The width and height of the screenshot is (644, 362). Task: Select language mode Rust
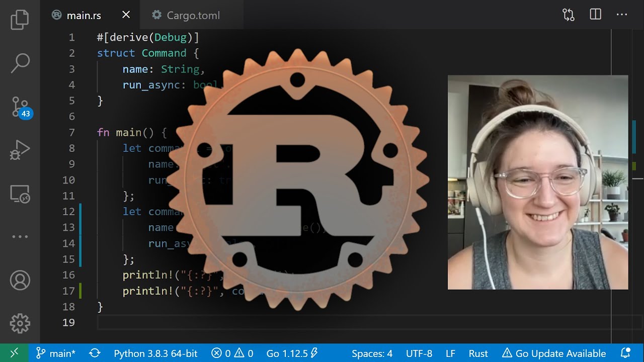(x=478, y=353)
